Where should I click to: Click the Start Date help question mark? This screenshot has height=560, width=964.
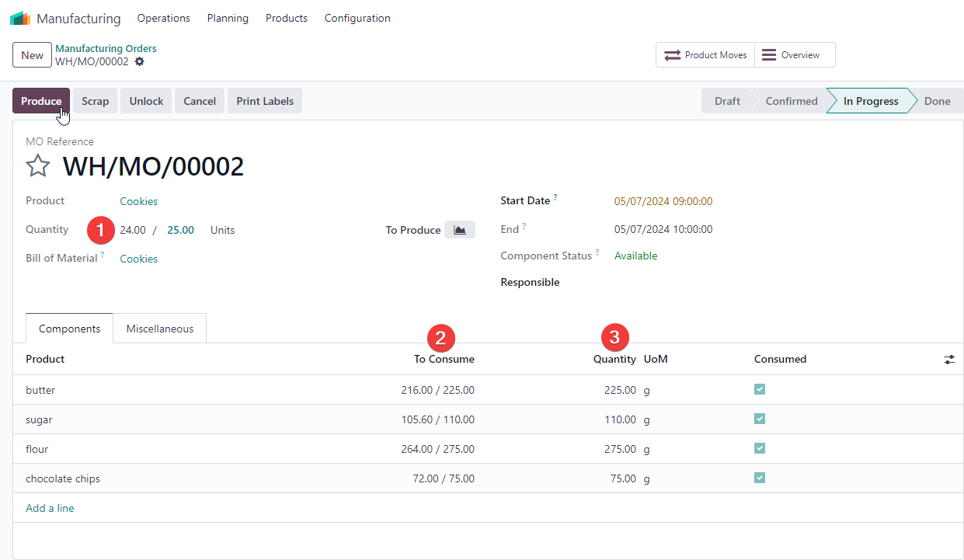click(x=555, y=198)
